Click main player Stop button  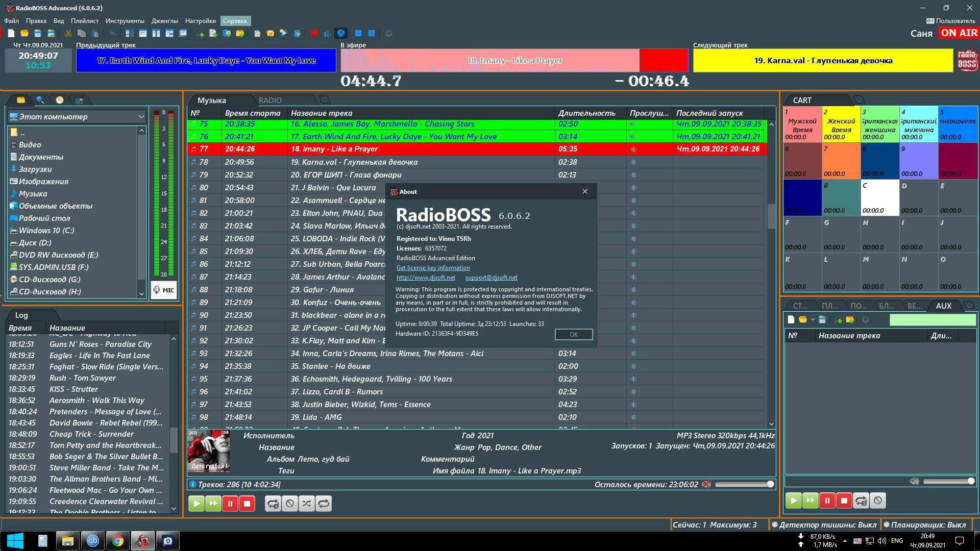[247, 504]
